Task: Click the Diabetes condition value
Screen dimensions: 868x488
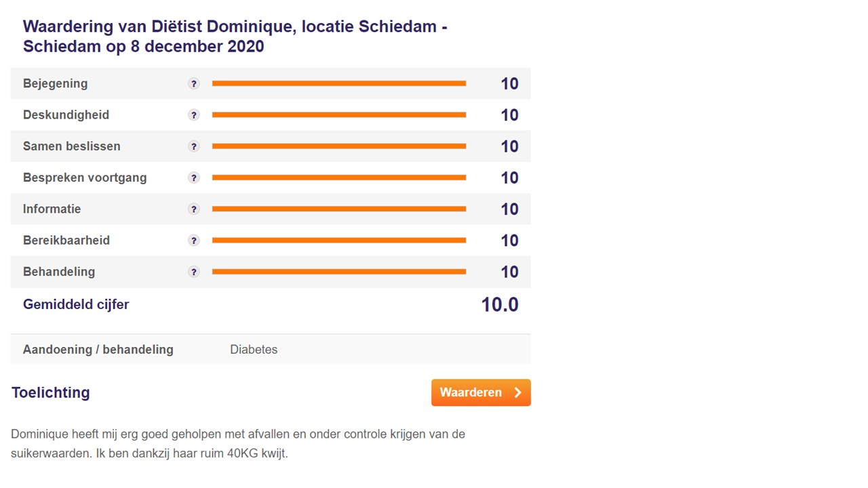Action: 254,350
